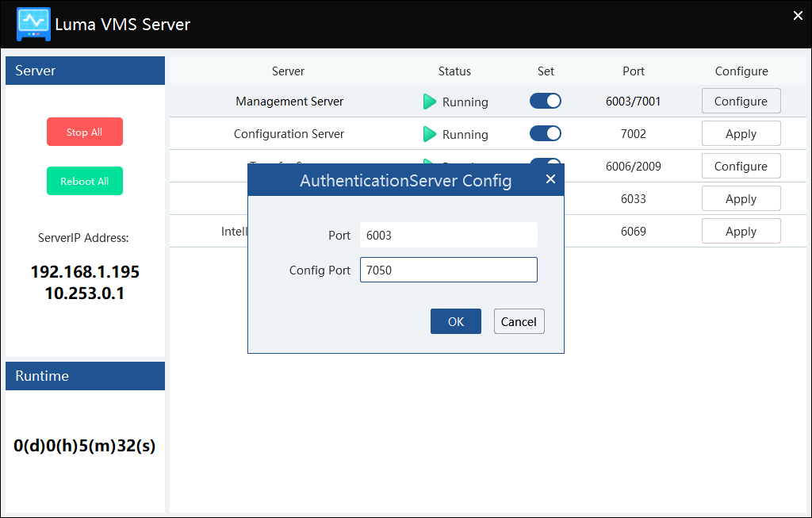Click Apply in the 6069 port row
The height and width of the screenshot is (518, 812).
pyautogui.click(x=741, y=232)
